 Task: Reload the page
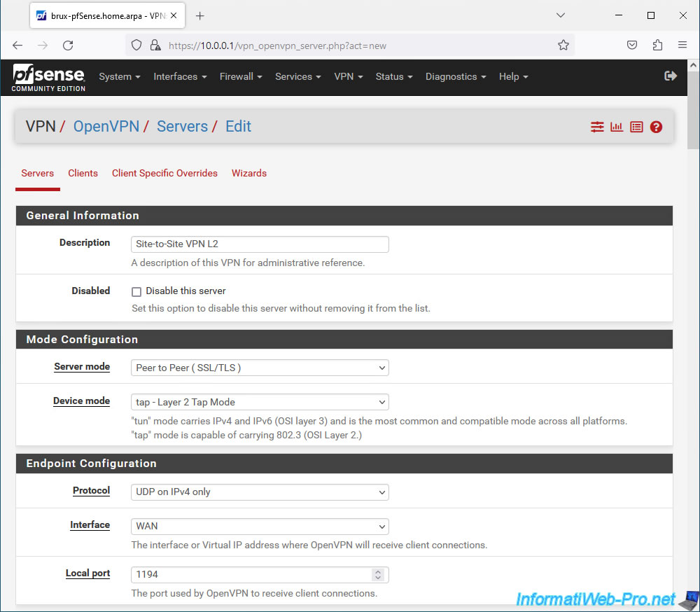[x=68, y=45]
